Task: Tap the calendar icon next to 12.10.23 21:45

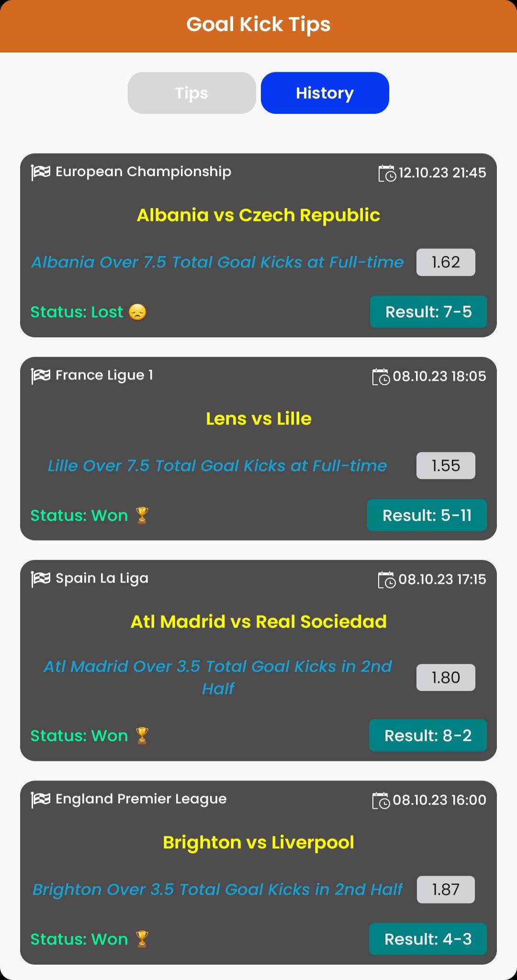Action: click(x=387, y=173)
